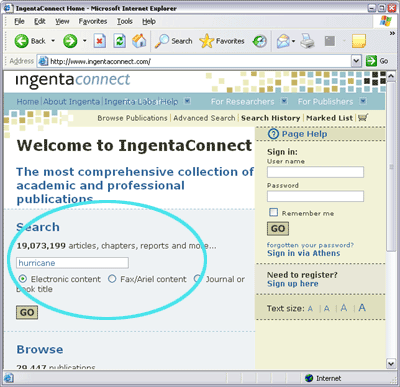
Task: Click the Browse Publications link
Action: click(132, 118)
